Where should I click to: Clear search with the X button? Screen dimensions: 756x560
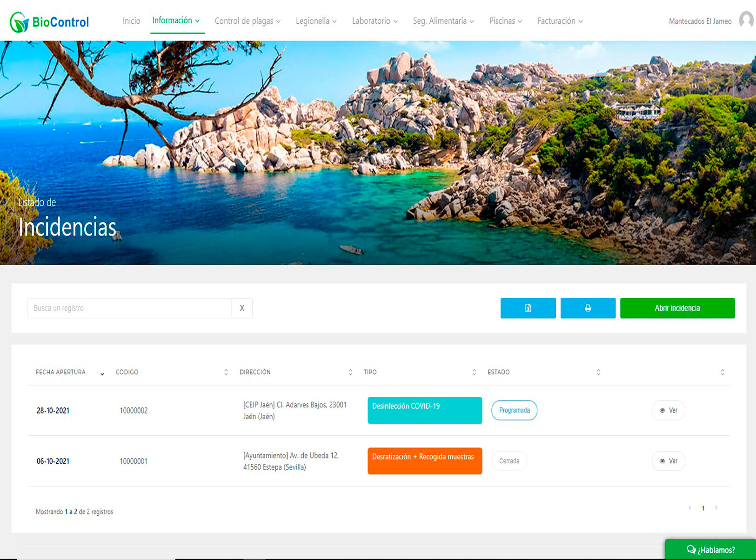[x=242, y=308]
